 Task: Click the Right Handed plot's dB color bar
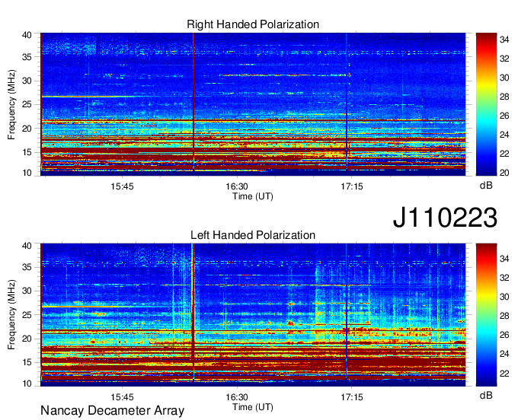(486, 104)
